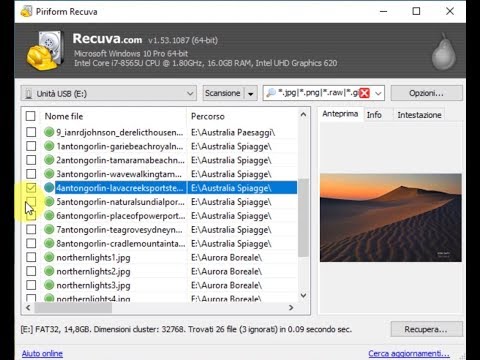Click green status dot for 1antongorlin file
Image resolution: width=480 pixels, height=360 pixels.
click(x=49, y=146)
